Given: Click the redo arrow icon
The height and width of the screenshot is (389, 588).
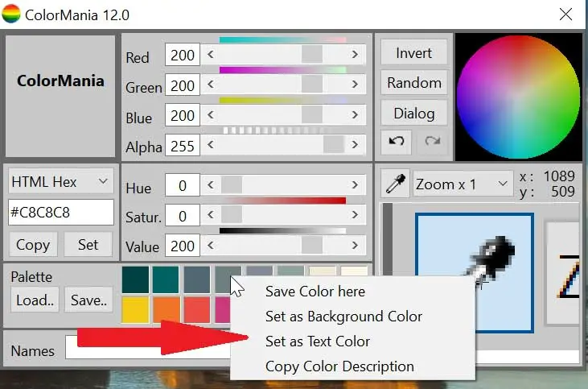Looking at the screenshot, I should click(x=433, y=142).
